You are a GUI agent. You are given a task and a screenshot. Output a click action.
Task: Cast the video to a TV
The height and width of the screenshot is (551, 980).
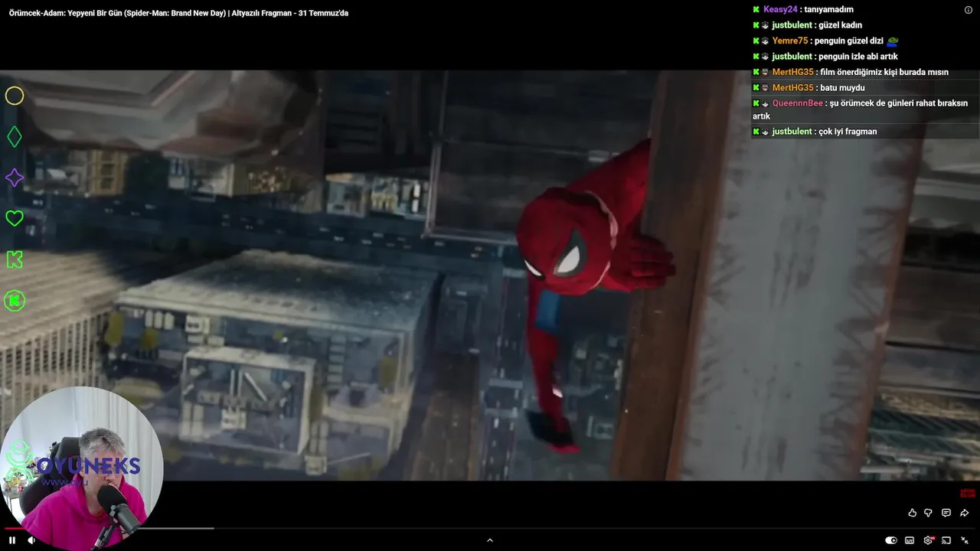click(x=946, y=540)
